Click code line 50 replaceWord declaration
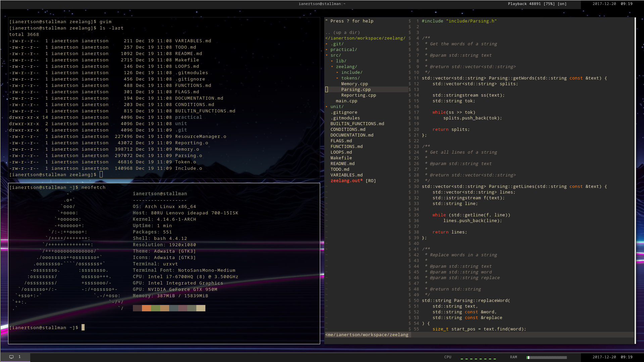Screen dimensions: 644x362 466,301
